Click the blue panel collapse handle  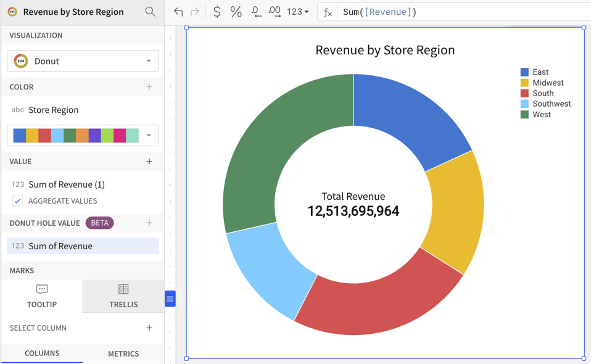coord(170,299)
